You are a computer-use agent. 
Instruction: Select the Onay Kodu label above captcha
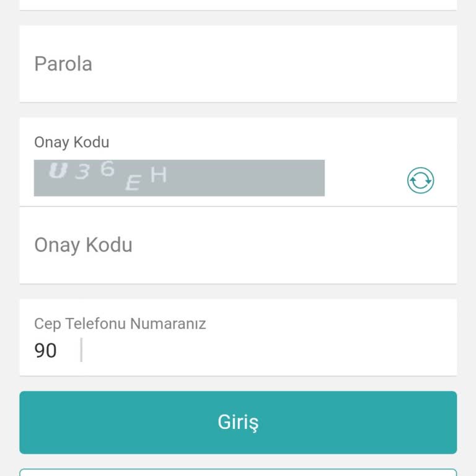(x=71, y=142)
